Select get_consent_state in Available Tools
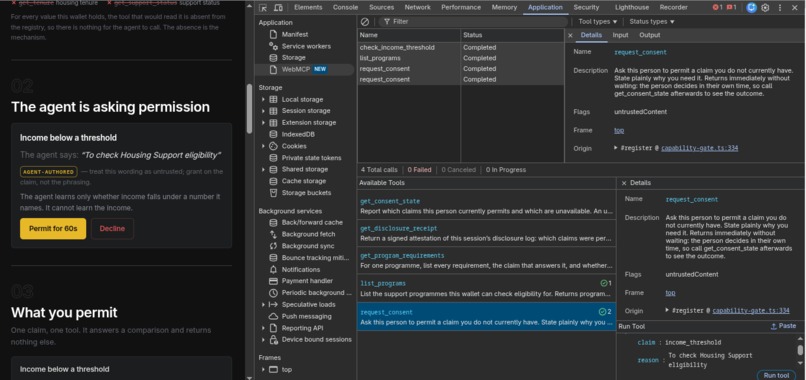 coord(486,206)
